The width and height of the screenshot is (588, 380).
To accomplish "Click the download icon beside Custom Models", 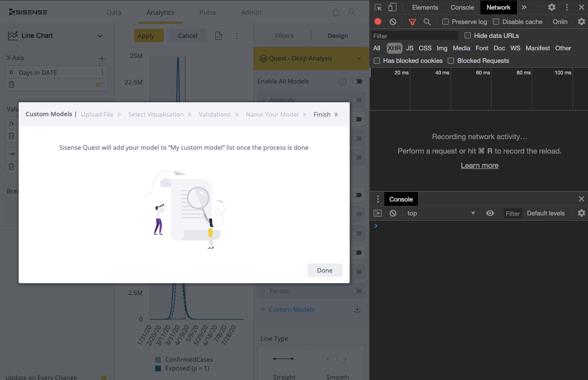I will click(357, 309).
